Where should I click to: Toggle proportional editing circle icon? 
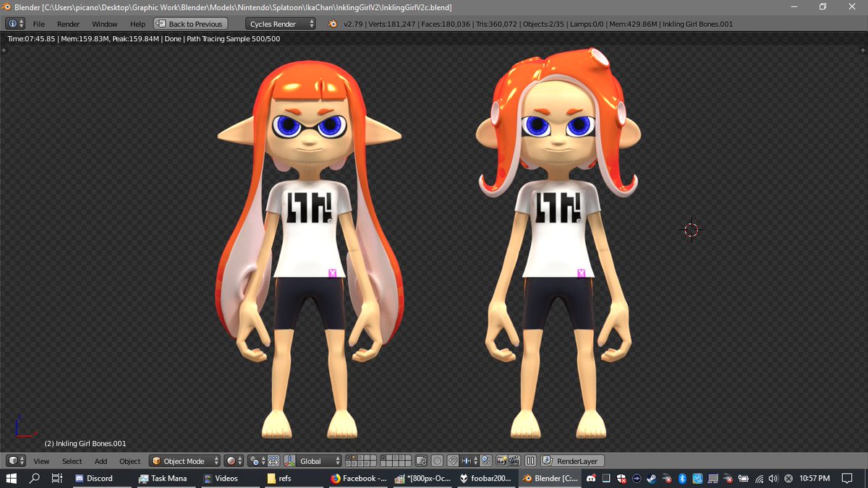pyautogui.click(x=438, y=461)
